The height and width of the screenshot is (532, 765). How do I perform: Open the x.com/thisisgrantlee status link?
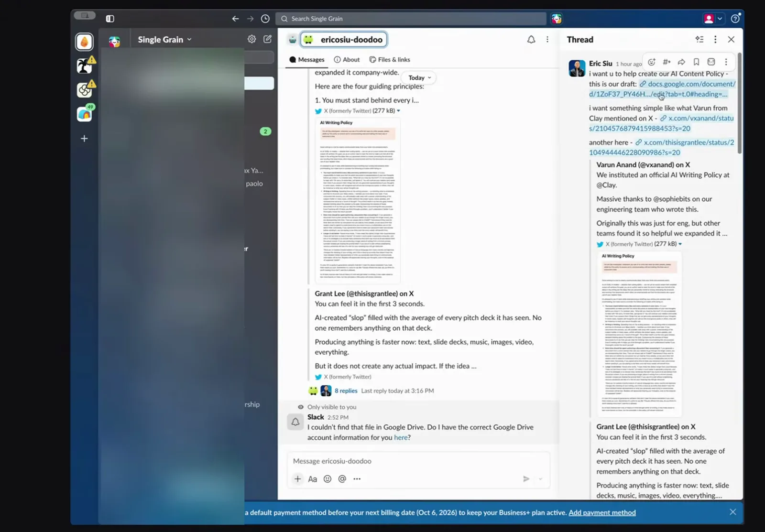[x=661, y=147]
